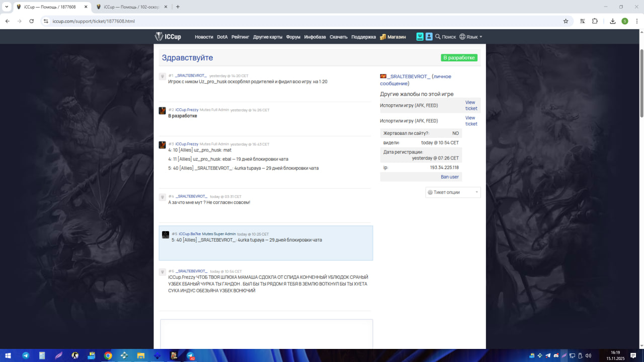Open the Тикет опции dropdown
The width and height of the screenshot is (644, 362).
(453, 192)
